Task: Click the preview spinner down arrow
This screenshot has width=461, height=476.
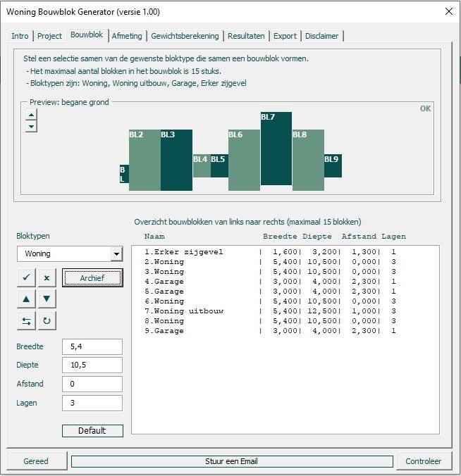Action: click(31, 127)
